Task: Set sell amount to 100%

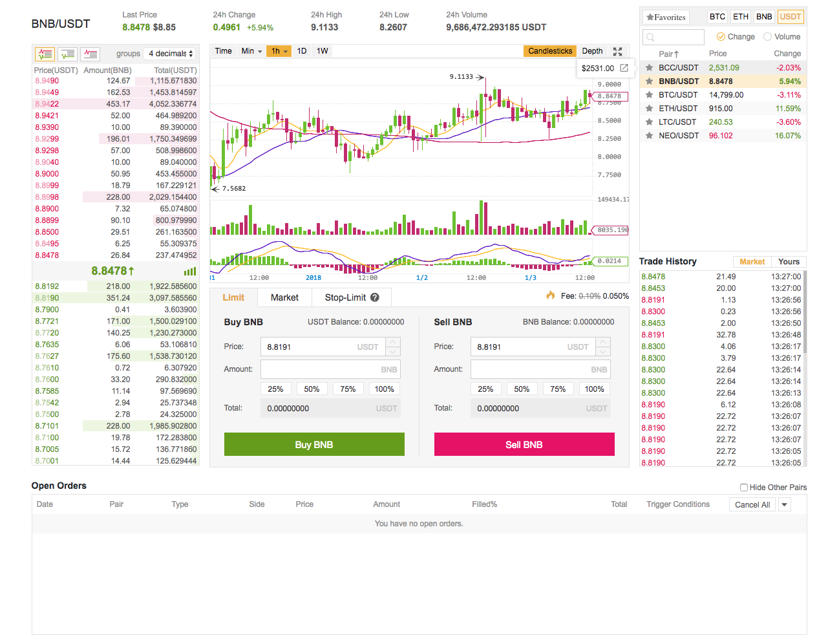Action: coord(594,389)
